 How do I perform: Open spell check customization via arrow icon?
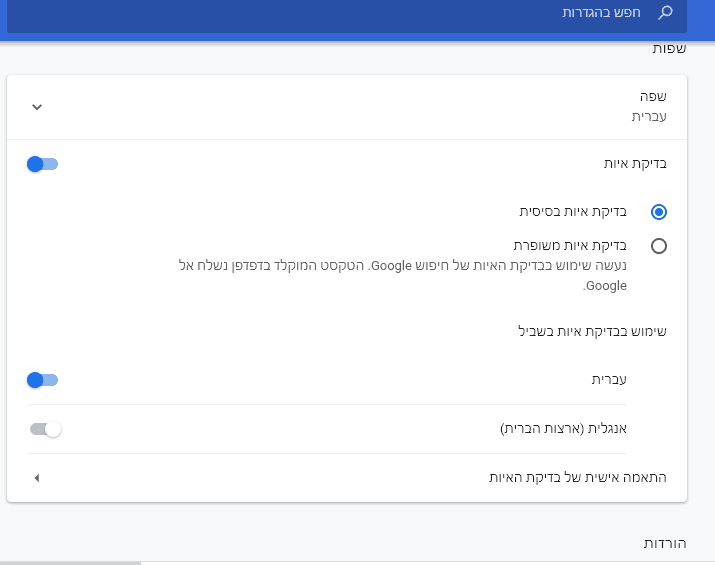(x=37, y=478)
